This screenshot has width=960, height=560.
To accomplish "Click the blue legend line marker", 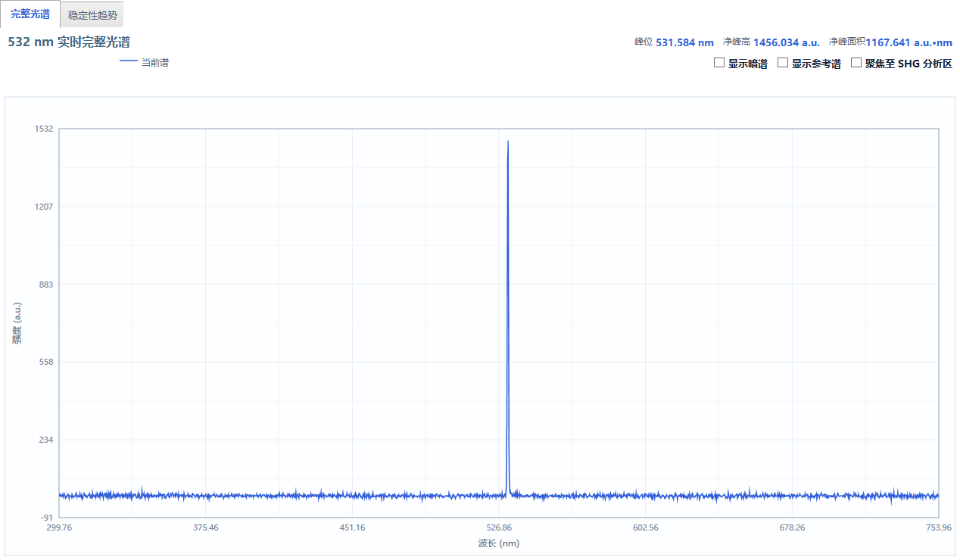I will pyautogui.click(x=129, y=62).
